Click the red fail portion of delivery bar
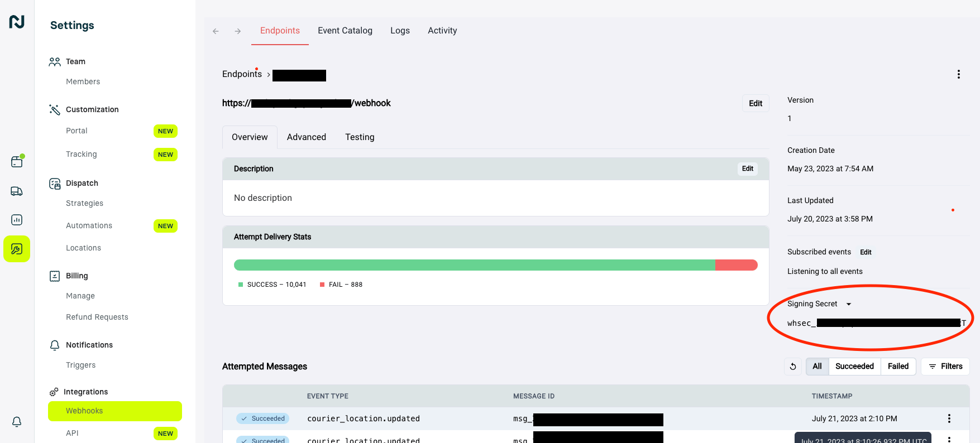This screenshot has width=980, height=443. [737, 265]
